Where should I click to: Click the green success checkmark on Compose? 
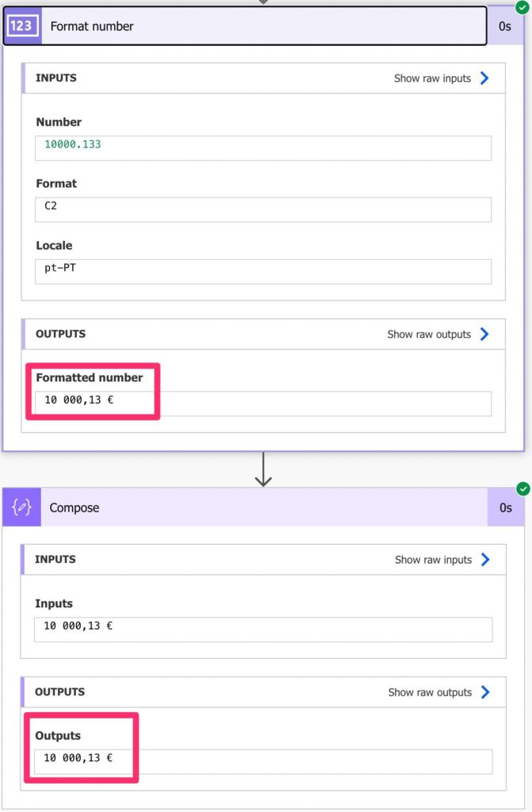522,488
